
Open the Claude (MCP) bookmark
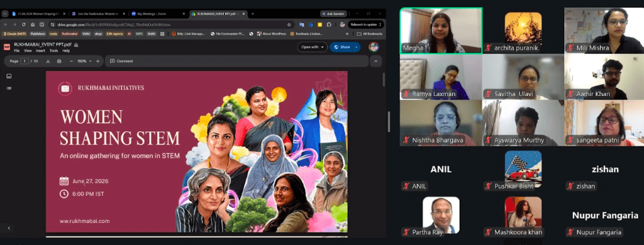coord(14,34)
